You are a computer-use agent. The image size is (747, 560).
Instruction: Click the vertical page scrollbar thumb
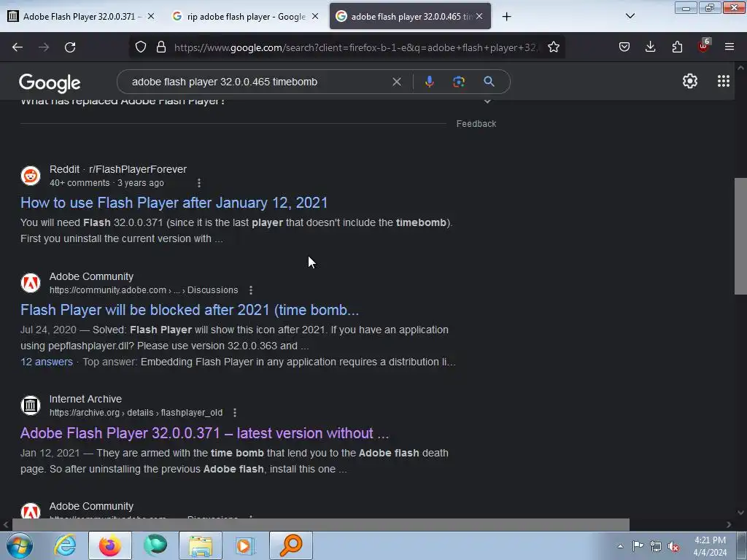click(740, 236)
